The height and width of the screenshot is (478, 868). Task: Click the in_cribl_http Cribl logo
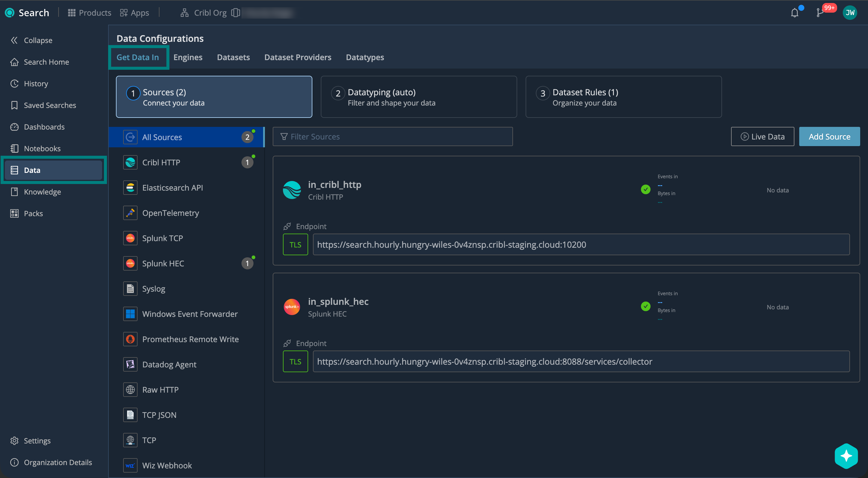pos(292,190)
